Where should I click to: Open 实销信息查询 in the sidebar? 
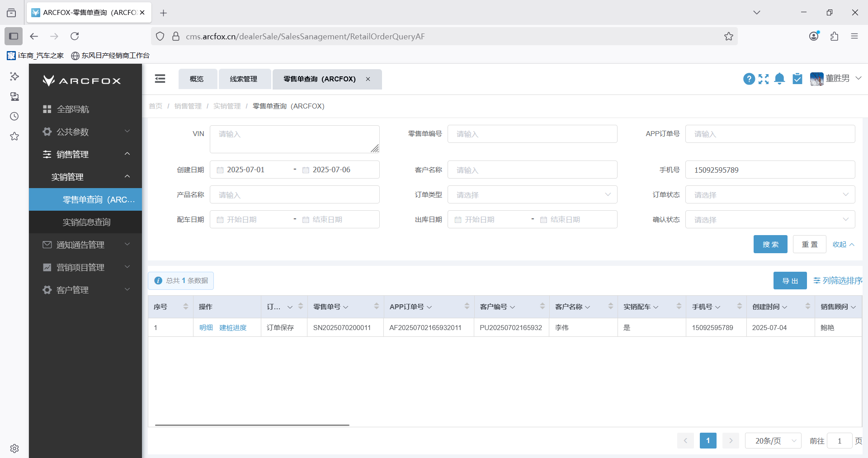click(85, 222)
